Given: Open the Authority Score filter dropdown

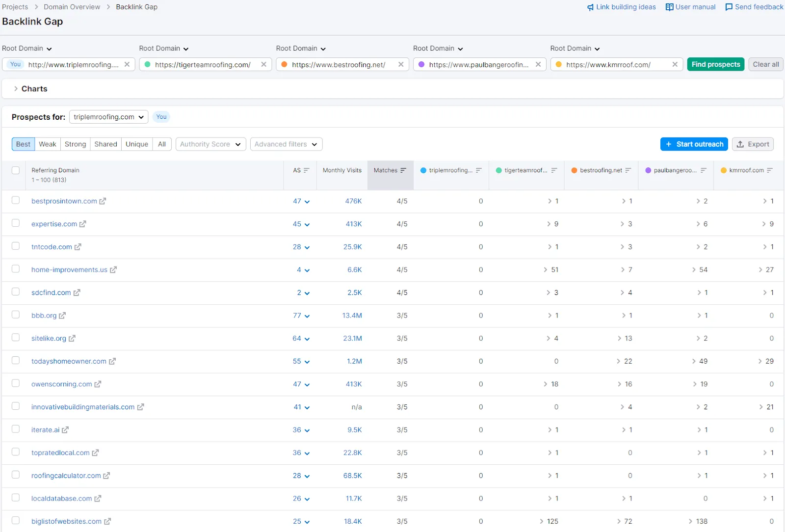Looking at the screenshot, I should tap(210, 144).
